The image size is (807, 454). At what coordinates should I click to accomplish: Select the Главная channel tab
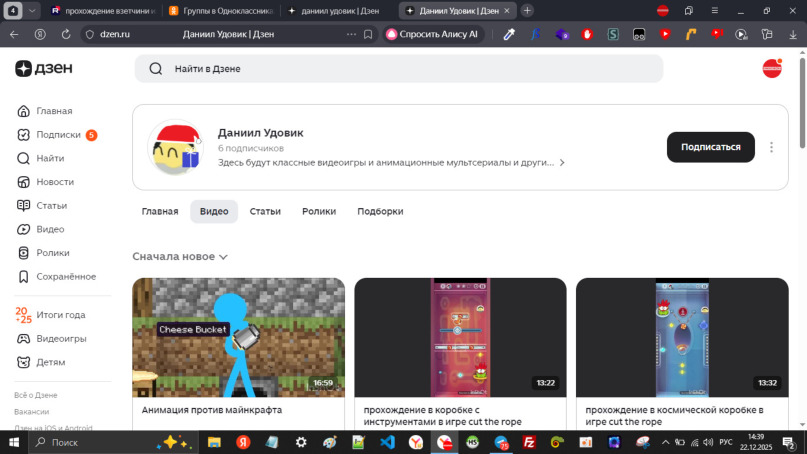pyautogui.click(x=160, y=211)
